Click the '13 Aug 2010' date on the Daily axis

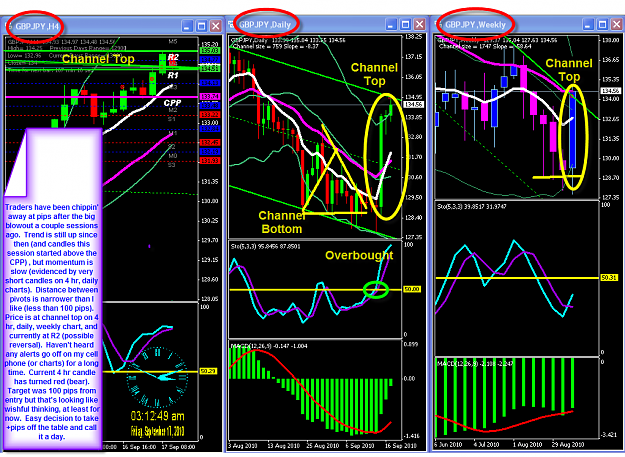[x=284, y=445]
